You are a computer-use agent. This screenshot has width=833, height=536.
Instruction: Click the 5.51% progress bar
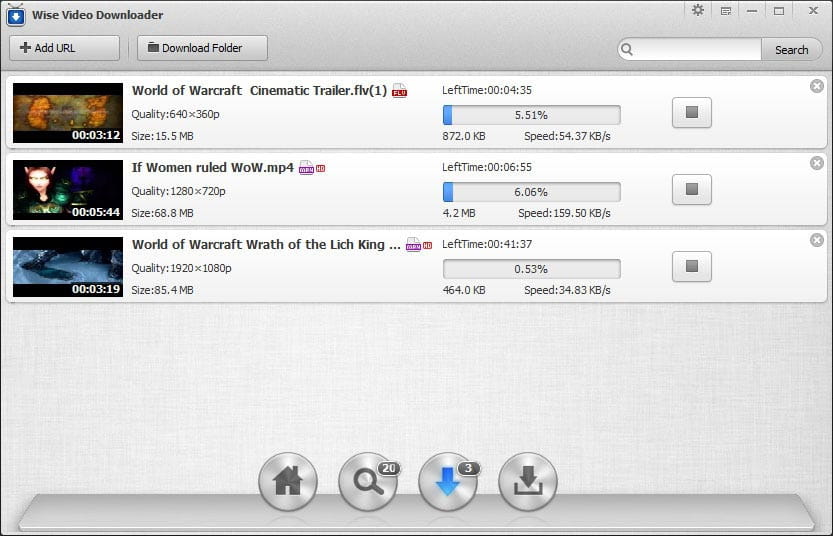pyautogui.click(x=531, y=115)
